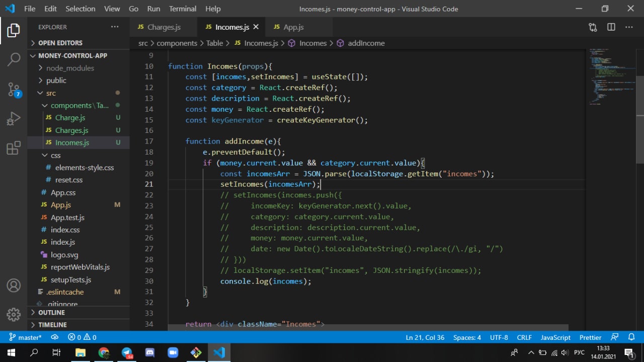644x362 pixels.
Task: Open the Search view in activity bar
Action: [14, 59]
